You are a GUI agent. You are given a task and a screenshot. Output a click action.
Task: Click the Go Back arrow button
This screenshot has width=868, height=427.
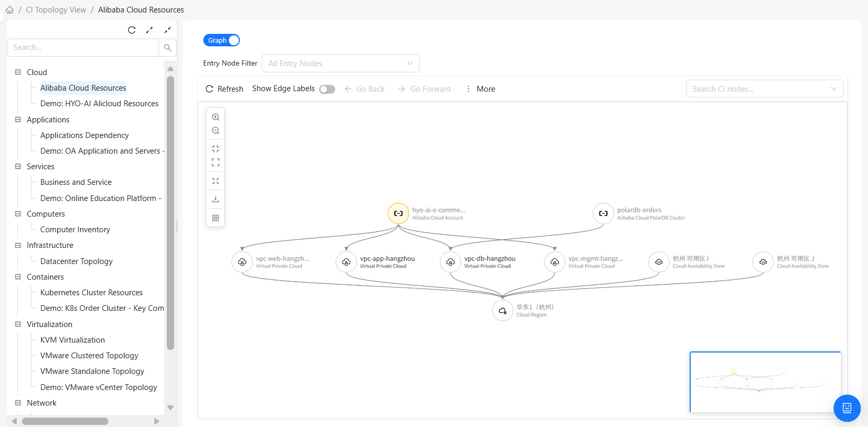[364, 89]
